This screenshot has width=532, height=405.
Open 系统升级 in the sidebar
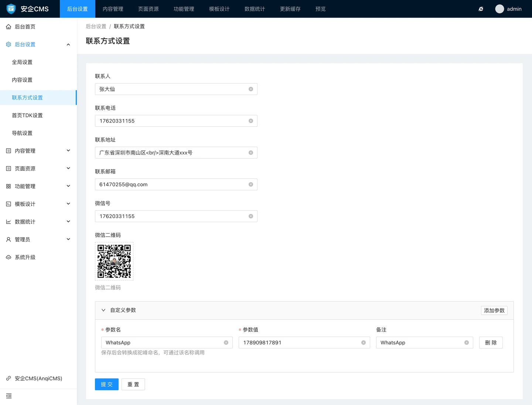click(25, 257)
